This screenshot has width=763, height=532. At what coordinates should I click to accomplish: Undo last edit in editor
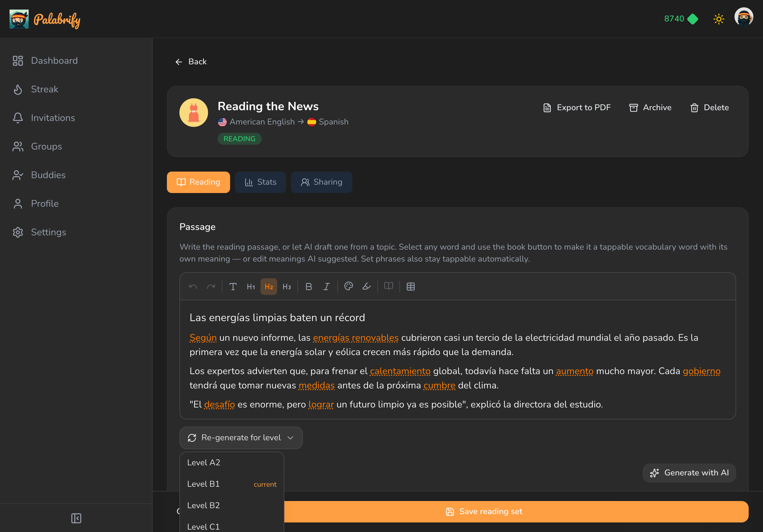tap(193, 287)
